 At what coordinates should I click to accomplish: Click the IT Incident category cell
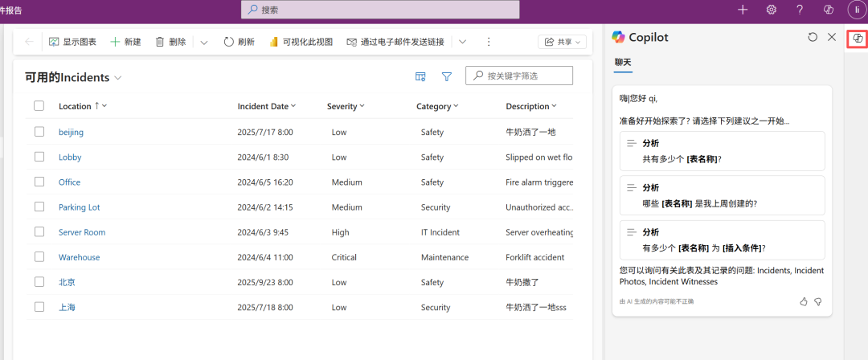440,232
